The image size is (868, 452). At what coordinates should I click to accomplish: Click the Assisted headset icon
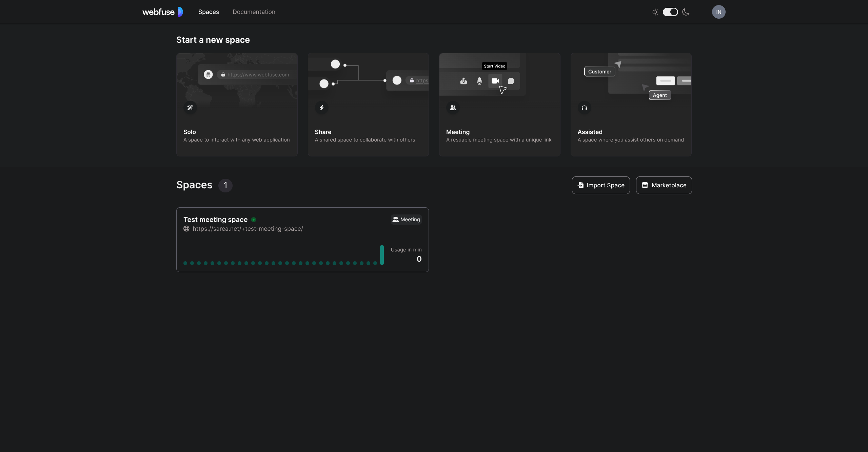[584, 108]
